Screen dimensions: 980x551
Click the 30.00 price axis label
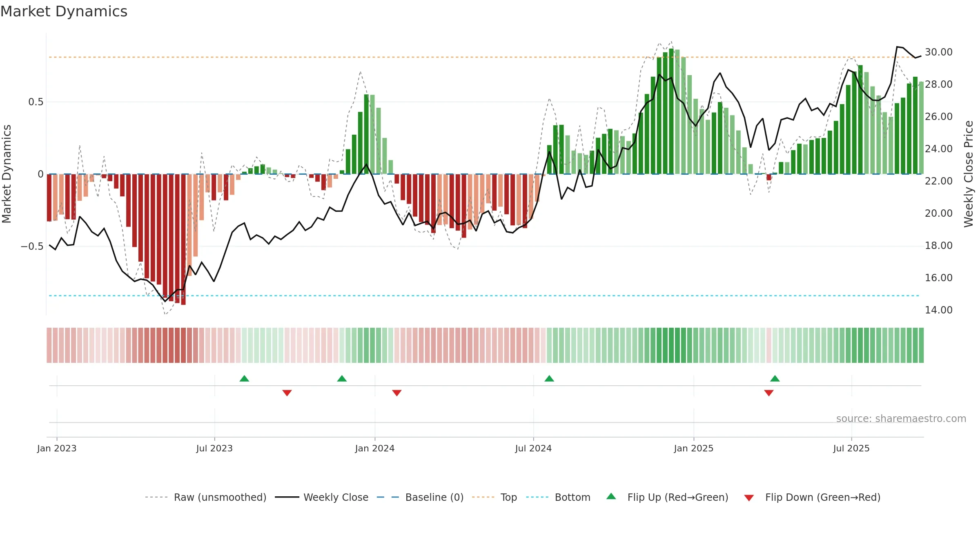coord(939,52)
